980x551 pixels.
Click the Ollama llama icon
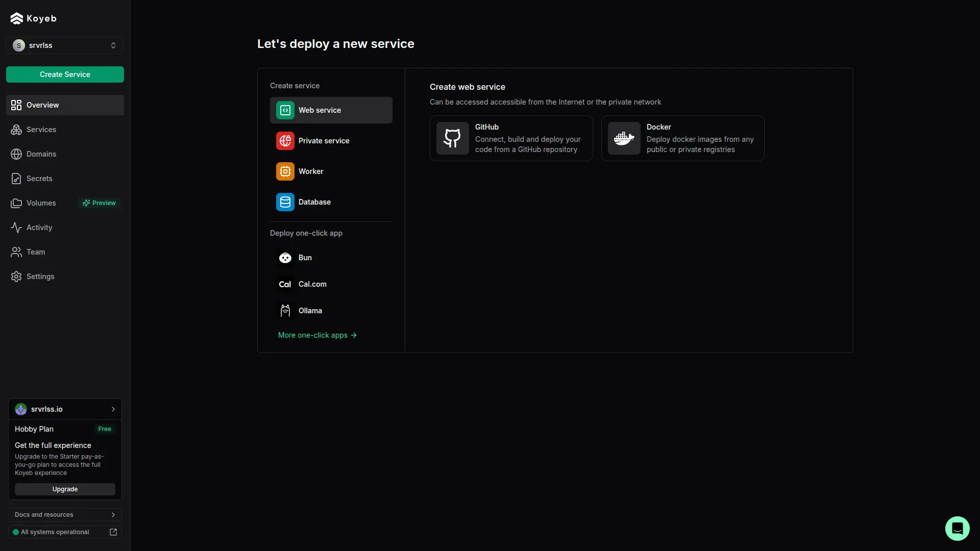pos(285,311)
